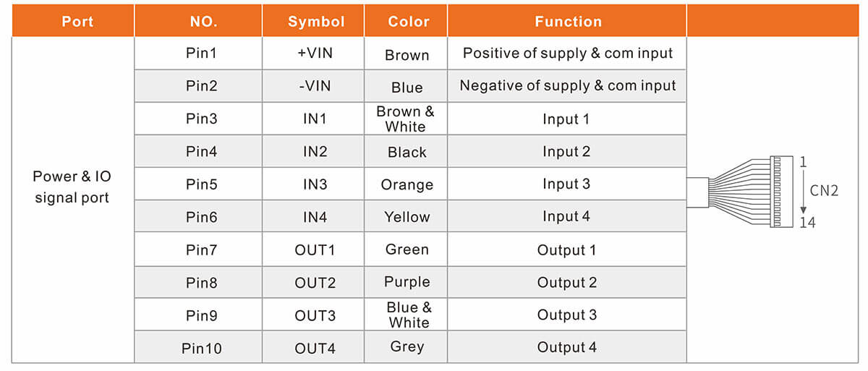
Task: Click the +VIN symbol cell
Action: (315, 54)
